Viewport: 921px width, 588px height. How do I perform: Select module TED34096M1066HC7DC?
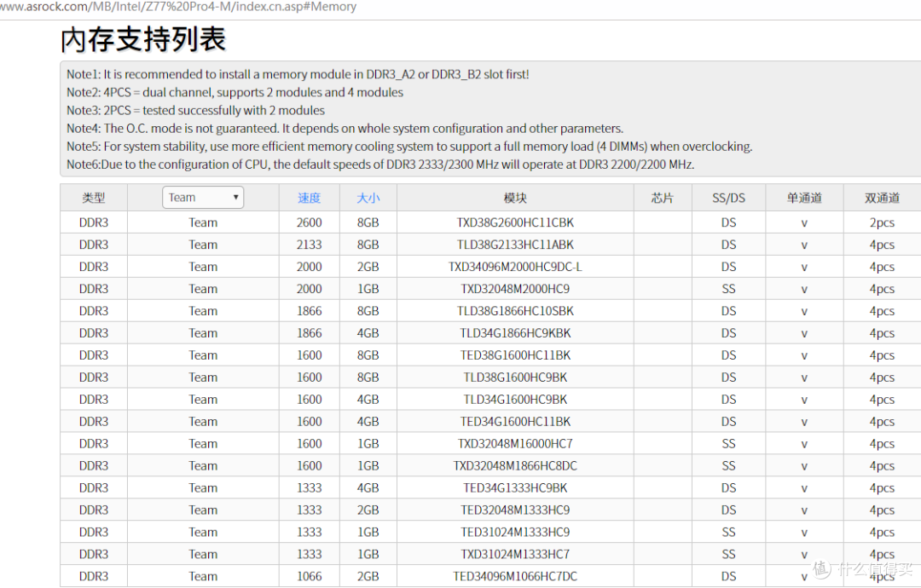(515, 576)
